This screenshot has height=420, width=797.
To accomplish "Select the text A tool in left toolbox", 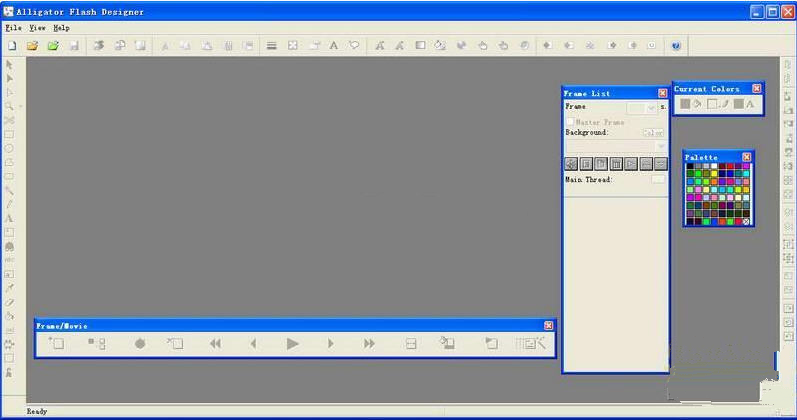I will coord(9,218).
